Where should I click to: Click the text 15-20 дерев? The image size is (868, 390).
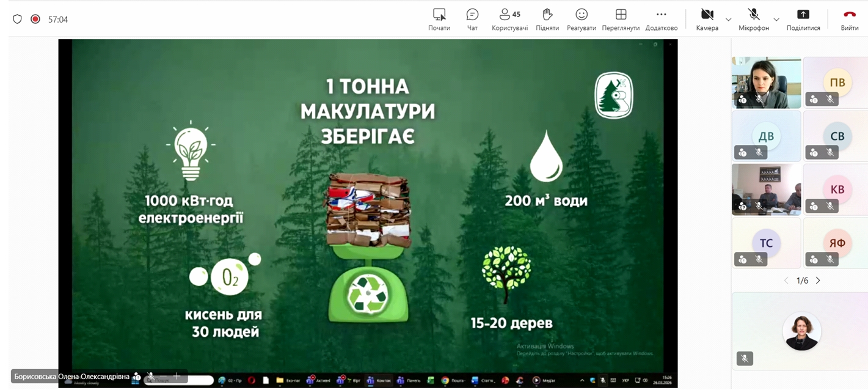click(x=511, y=323)
